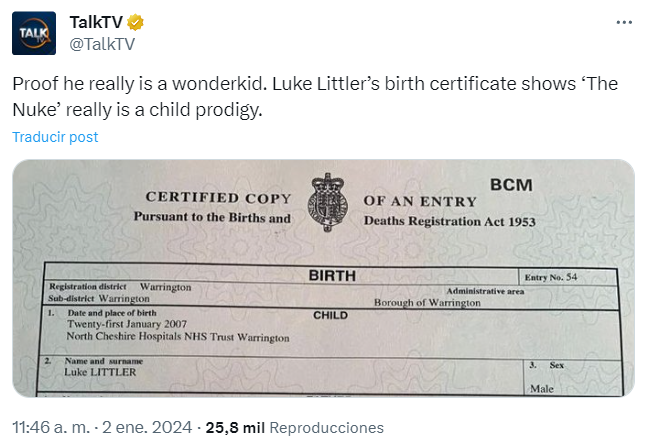The image size is (651, 445).
Task: Open the TalkTV profile avatar
Action: pyautogui.click(x=34, y=32)
